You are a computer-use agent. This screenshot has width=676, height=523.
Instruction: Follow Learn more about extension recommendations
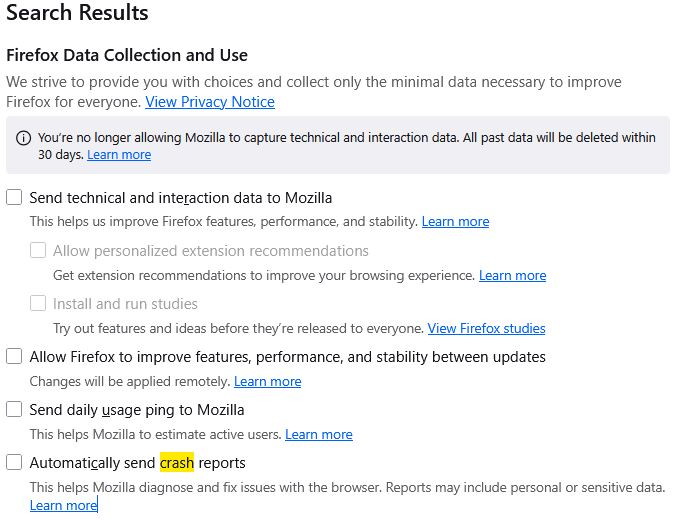(x=512, y=275)
